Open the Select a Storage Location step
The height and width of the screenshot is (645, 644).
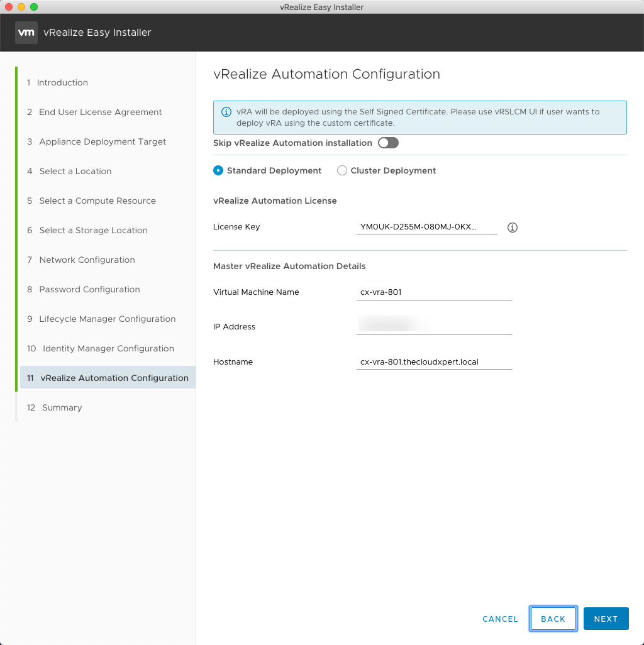click(93, 230)
